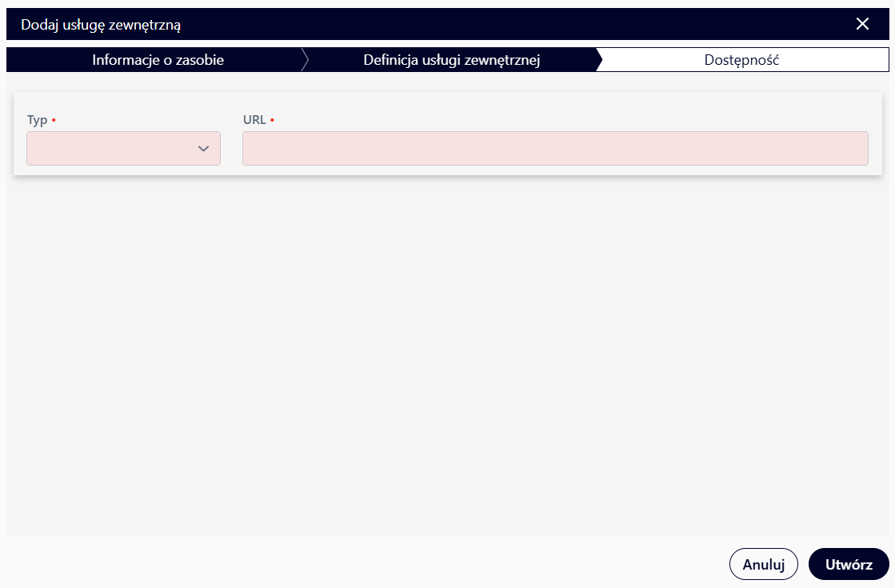895x588 pixels.
Task: Expand the Typ dropdown arrow
Action: [203, 149]
